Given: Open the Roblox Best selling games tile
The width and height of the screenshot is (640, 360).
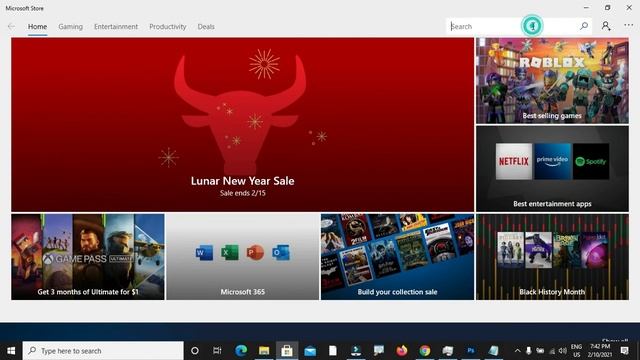Looking at the screenshot, I should coord(552,81).
